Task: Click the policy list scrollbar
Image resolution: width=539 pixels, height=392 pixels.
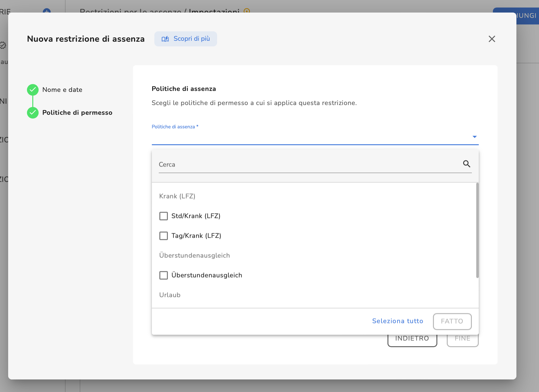Action: (x=477, y=230)
